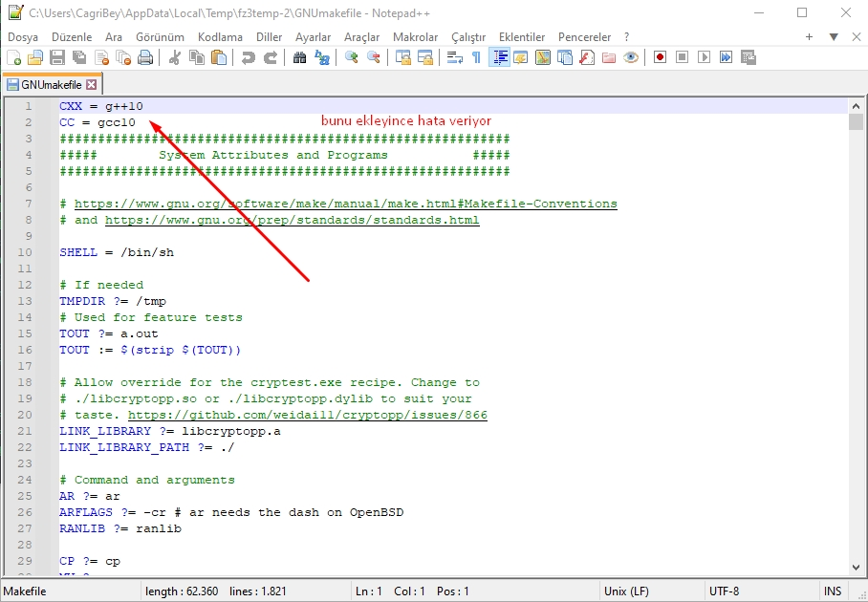The width and height of the screenshot is (868, 602).
Task: Click the plus button in the menu bar
Action: [809, 37]
